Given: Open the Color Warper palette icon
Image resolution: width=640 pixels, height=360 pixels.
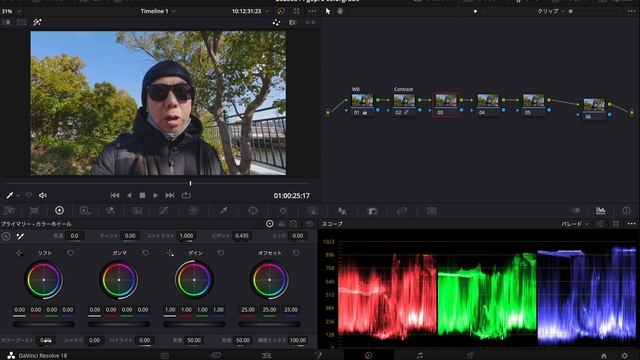Looking at the screenshot, I should (193, 211).
